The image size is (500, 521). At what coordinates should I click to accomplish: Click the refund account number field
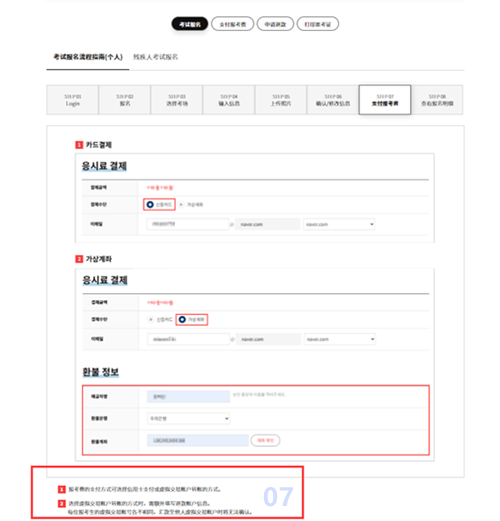point(198,440)
